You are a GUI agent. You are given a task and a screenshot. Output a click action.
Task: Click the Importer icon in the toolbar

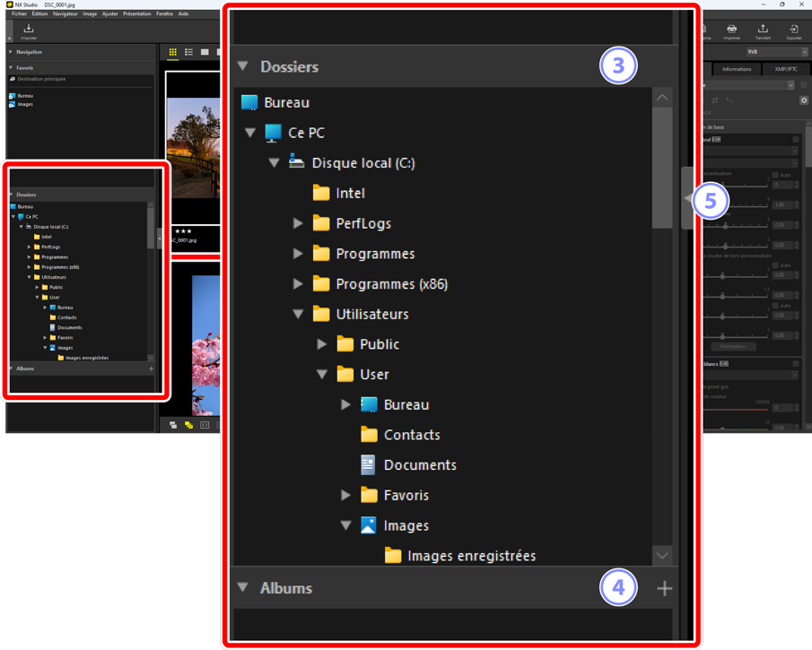coord(29,31)
